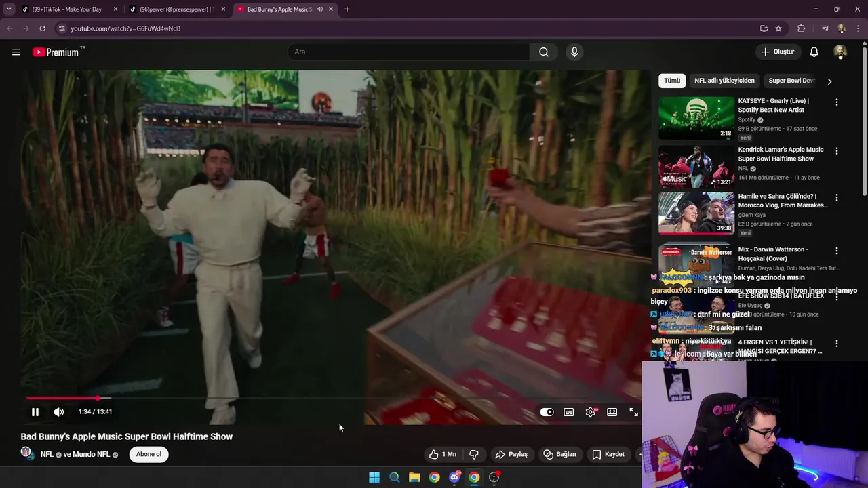The width and height of the screenshot is (868, 488).
Task: Open Kendrick Lamar video title link
Action: 781,154
